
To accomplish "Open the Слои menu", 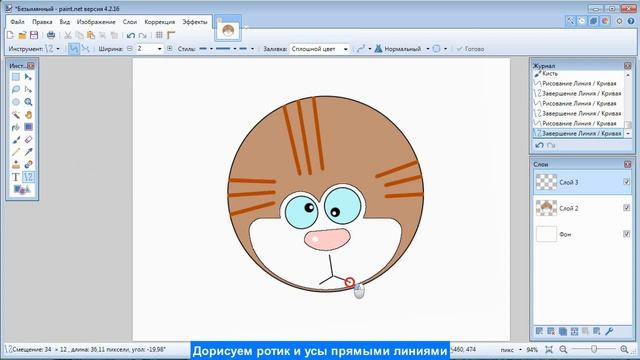I will [130, 22].
